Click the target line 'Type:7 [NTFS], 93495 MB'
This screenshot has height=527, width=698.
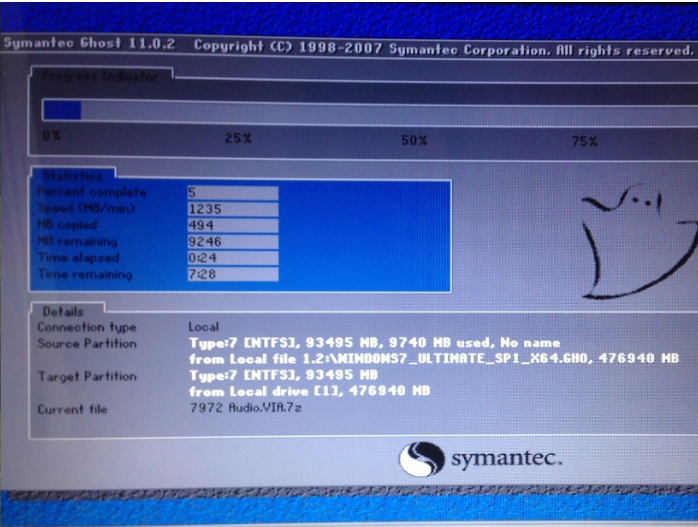pyautogui.click(x=284, y=375)
